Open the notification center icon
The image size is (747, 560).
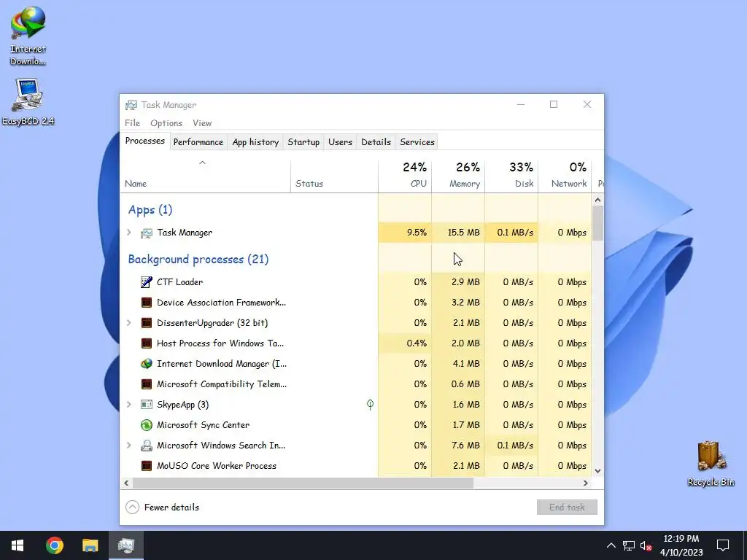point(723,545)
